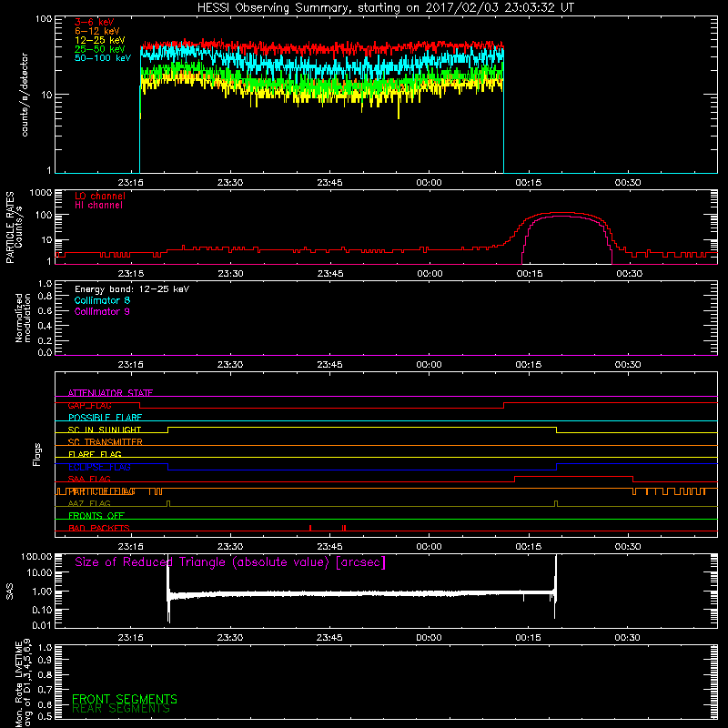Click the ECLIPSE_FLAG label

pyautogui.click(x=99, y=467)
